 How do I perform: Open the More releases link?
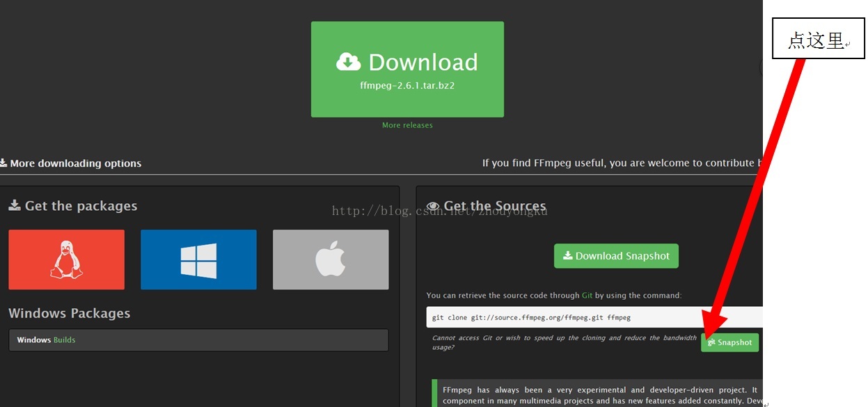point(407,125)
